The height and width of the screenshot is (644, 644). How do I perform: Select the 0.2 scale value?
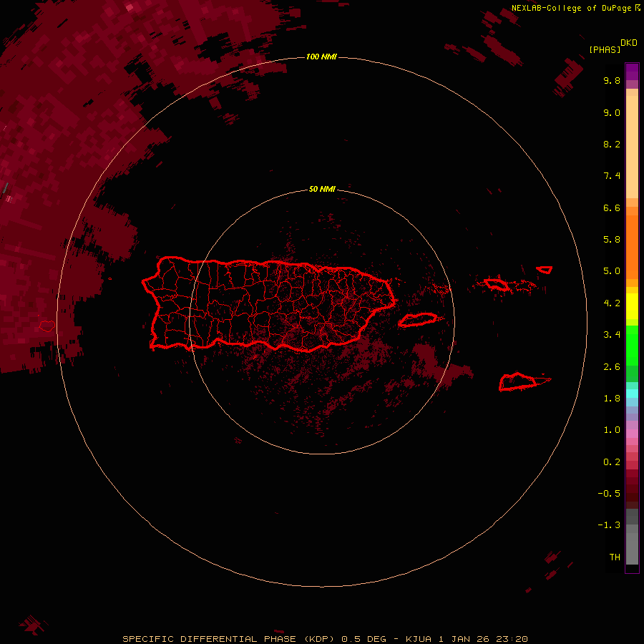point(612,462)
